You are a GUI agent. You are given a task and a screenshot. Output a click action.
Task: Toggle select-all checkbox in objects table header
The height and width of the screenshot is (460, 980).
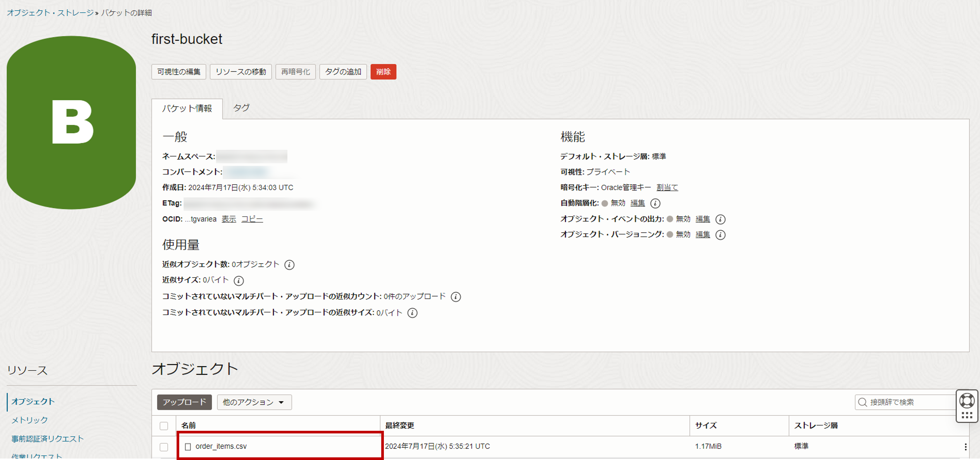(164, 426)
